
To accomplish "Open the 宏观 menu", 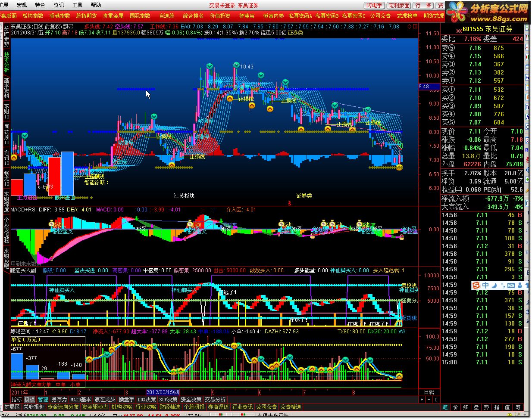I will pyautogui.click(x=22, y=5).
